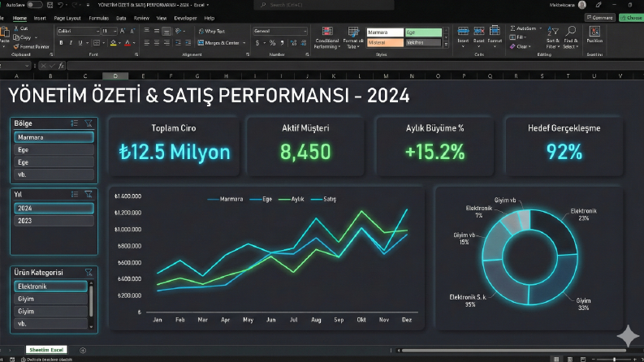
Task: Click the Decrease Font Size icon
Action: point(132,31)
